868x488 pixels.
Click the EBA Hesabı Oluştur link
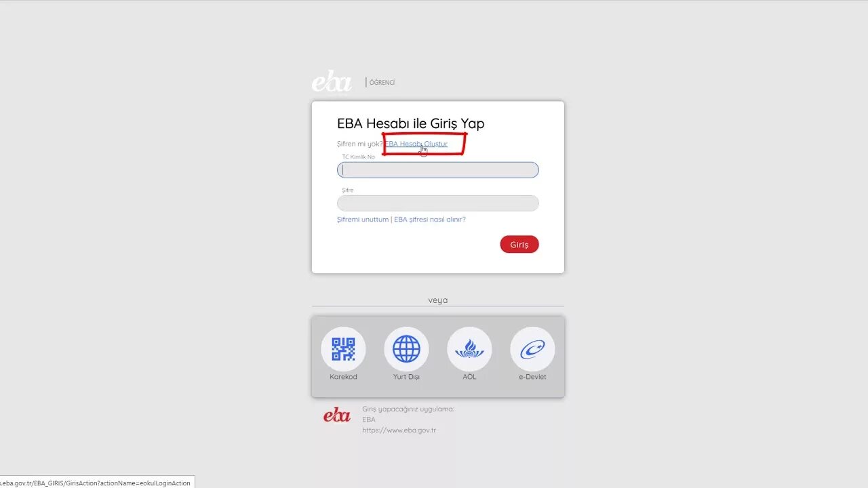416,144
